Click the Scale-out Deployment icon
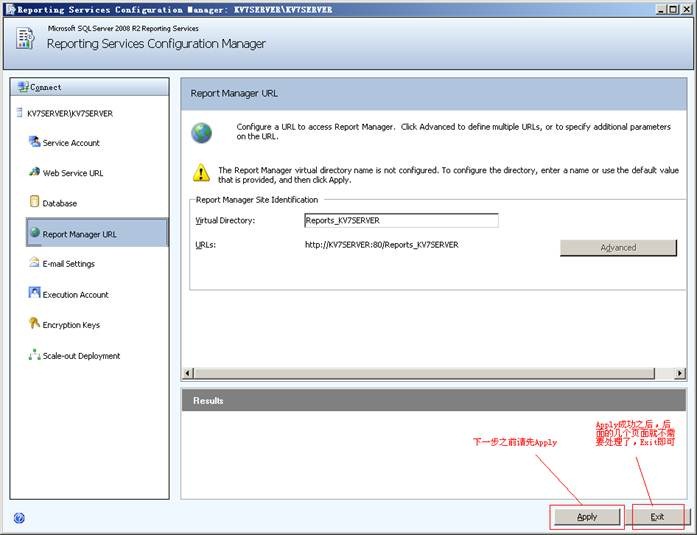Screen dimensions: 697x535 point(34,354)
